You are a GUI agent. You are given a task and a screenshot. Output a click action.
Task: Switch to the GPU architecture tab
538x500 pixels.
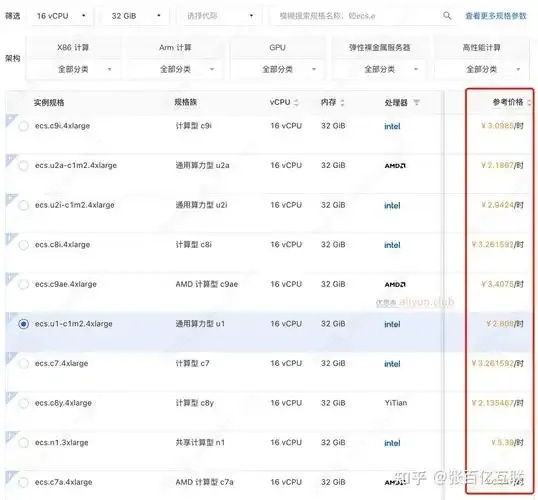point(277,47)
